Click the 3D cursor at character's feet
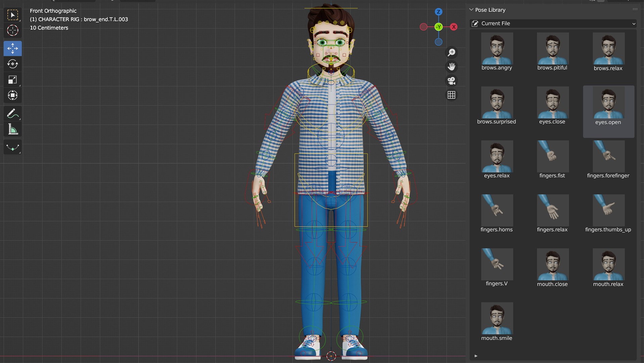The image size is (644, 363). [x=331, y=356]
